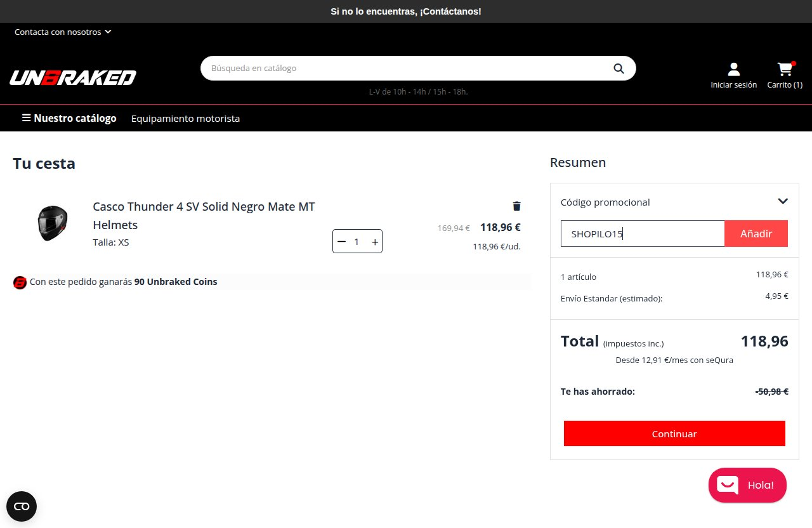The image size is (812, 528).
Task: Open Nuestro catálogo menu
Action: pos(69,118)
